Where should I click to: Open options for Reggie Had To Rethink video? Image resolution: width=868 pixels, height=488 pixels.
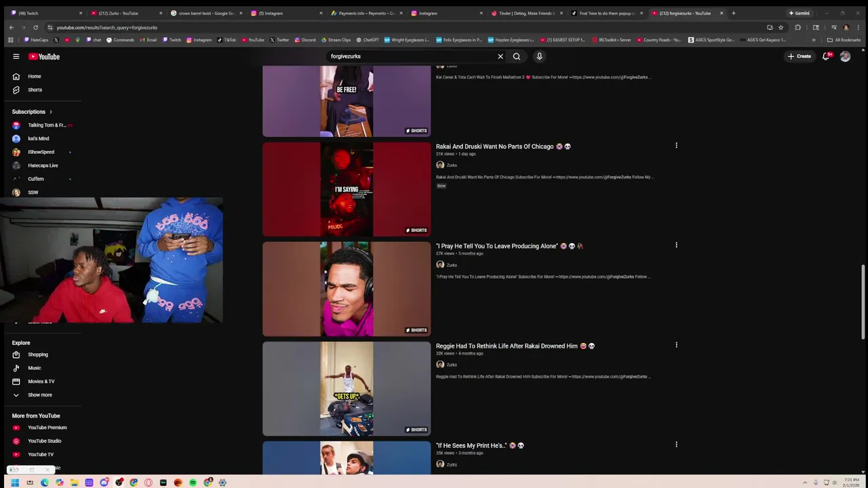[x=676, y=345]
